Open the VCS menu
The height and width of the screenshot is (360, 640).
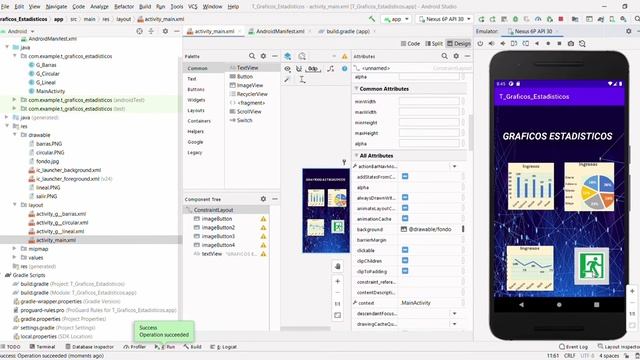point(193,7)
